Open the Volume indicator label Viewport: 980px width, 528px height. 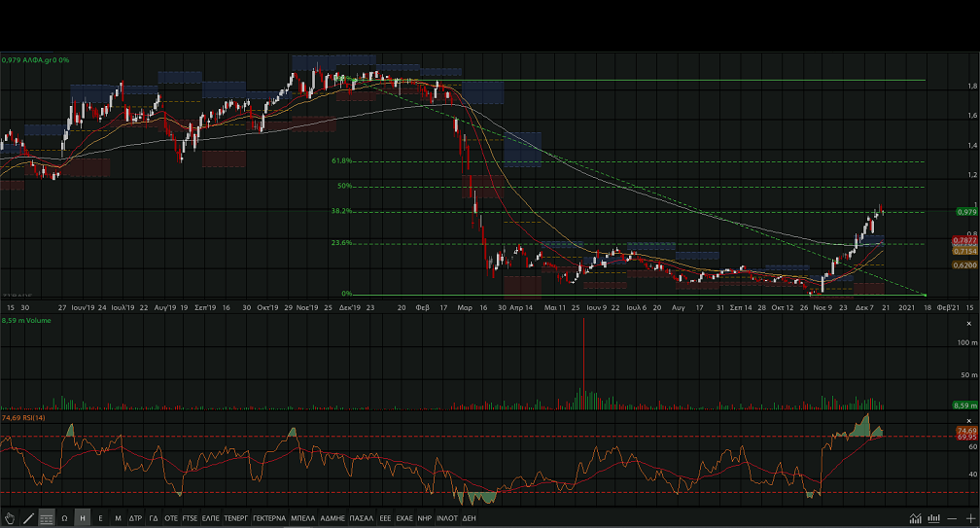tap(29, 320)
